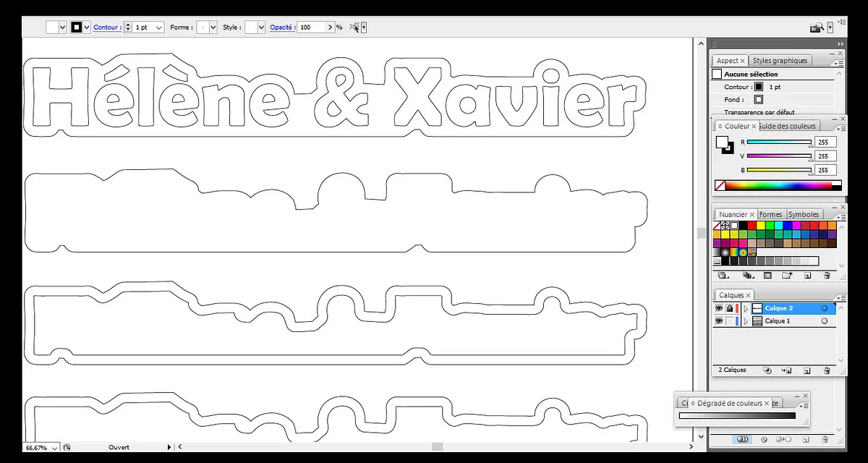Screen dimensions: 868x463
Task: Click the make clipping mask icon in Calques
Action: click(767, 370)
